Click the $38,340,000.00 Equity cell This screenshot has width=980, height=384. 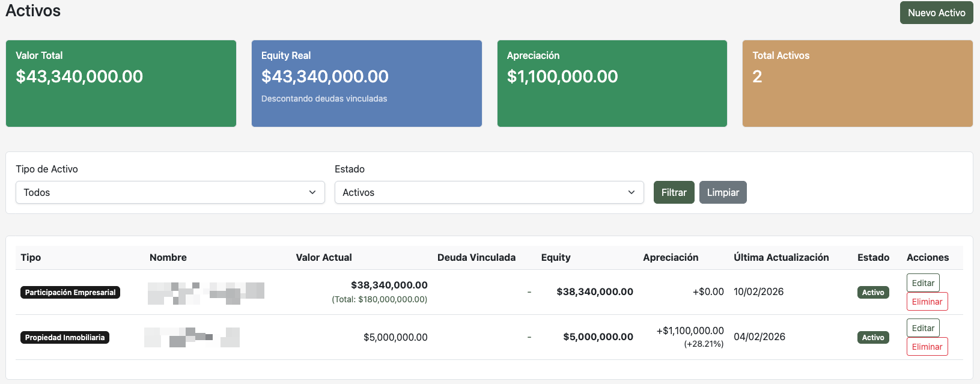[x=595, y=291]
